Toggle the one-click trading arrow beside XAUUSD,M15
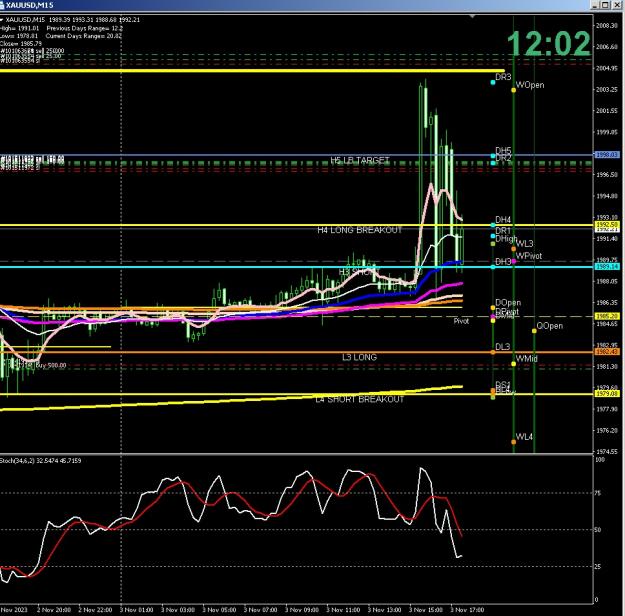 coord(2,20)
